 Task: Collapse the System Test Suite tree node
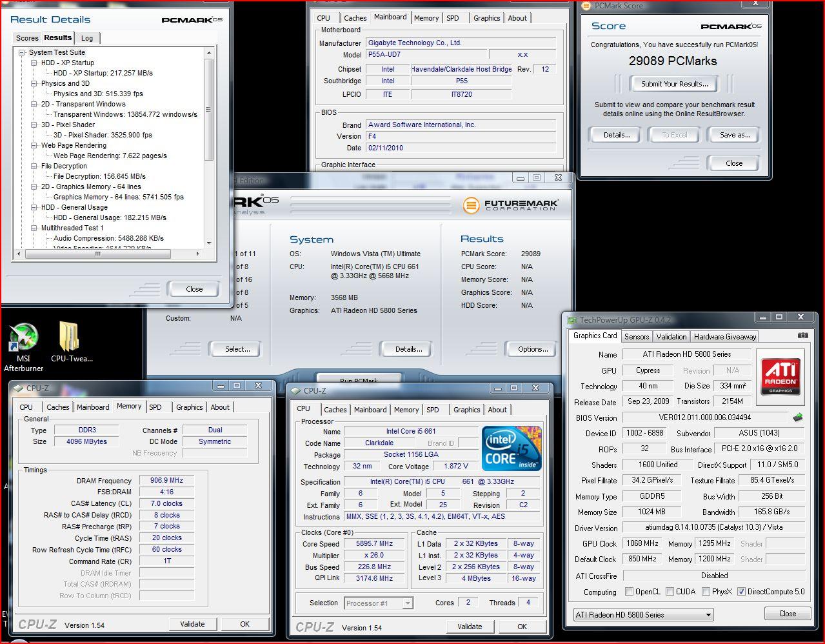click(x=22, y=52)
